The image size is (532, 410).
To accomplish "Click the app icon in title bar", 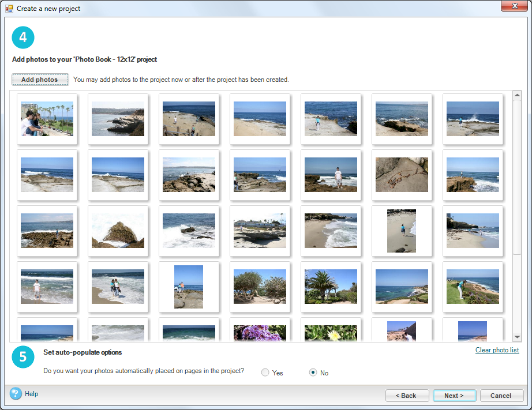I will (x=9, y=9).
